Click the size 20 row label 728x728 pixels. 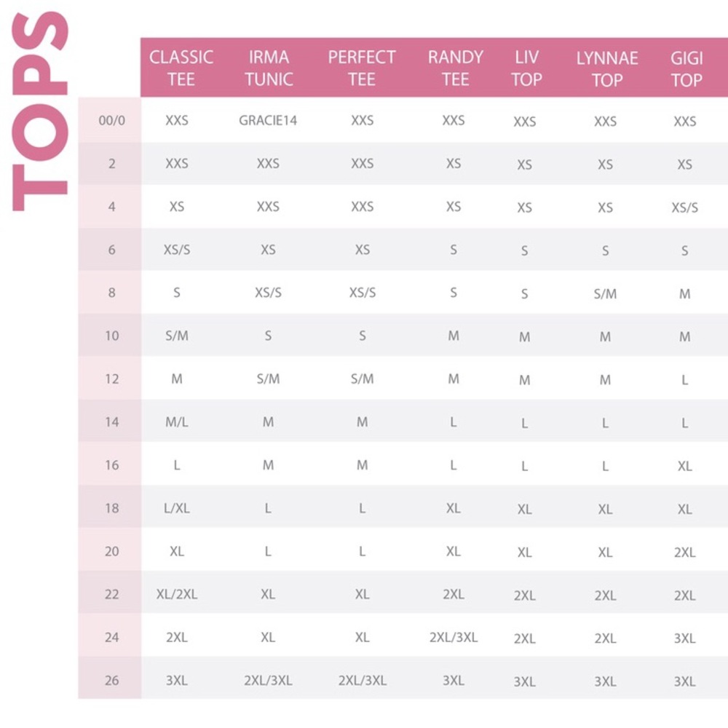pyautogui.click(x=112, y=551)
